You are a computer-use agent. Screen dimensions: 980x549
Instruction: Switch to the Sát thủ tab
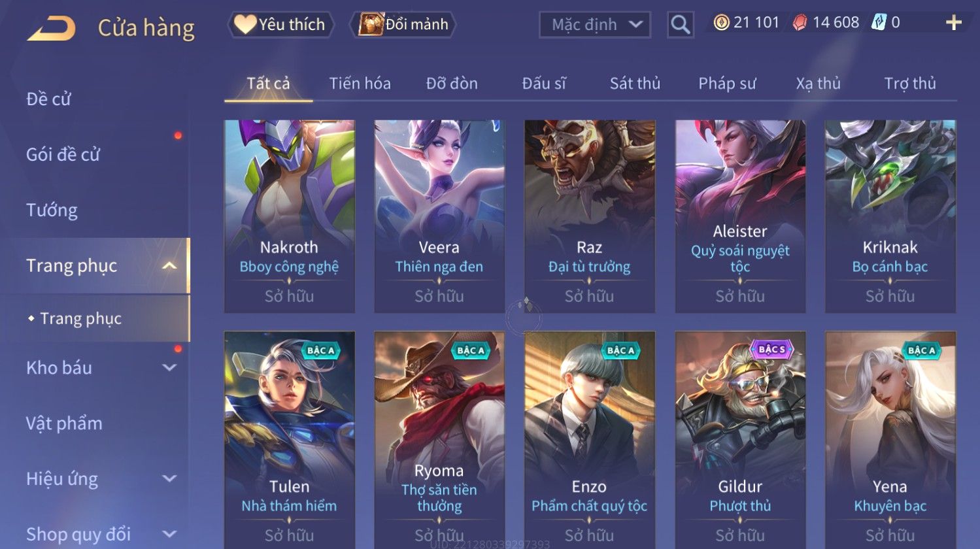click(635, 84)
